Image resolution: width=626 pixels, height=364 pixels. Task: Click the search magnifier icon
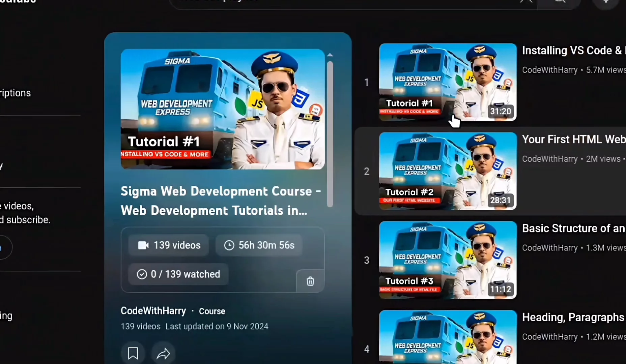click(559, 1)
